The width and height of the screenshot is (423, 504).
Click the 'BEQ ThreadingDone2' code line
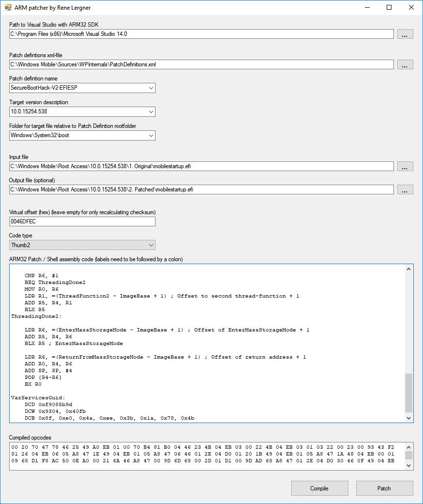[55, 283]
